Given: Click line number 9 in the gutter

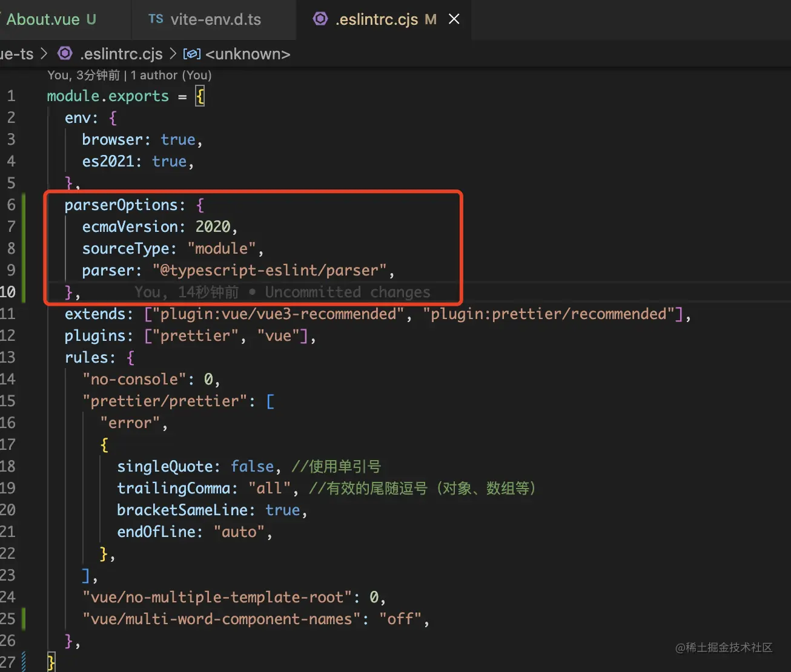Looking at the screenshot, I should [x=11, y=271].
